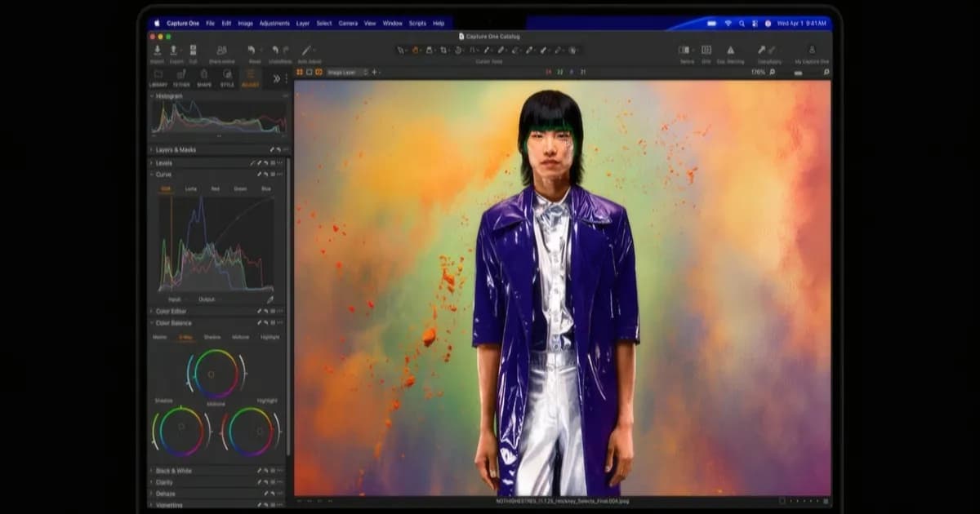Click the macOS Spotlight search icon
Screen dimensions: 980x514
(740, 24)
